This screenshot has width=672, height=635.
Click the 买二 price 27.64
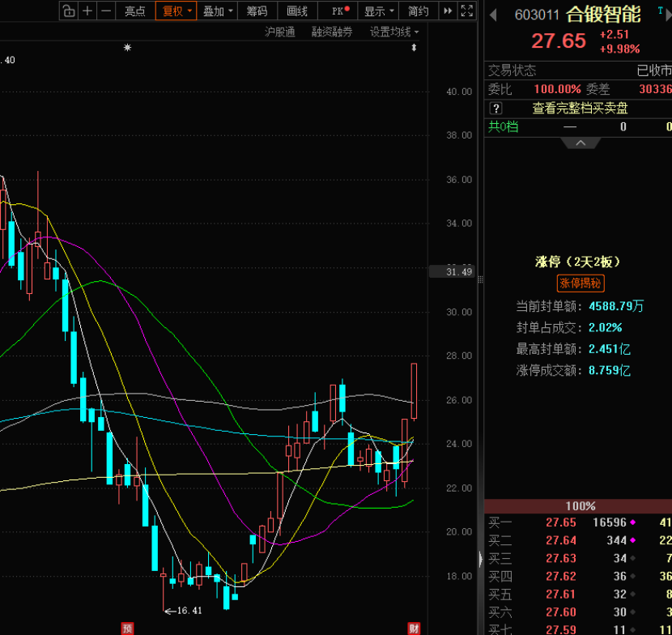tap(560, 540)
